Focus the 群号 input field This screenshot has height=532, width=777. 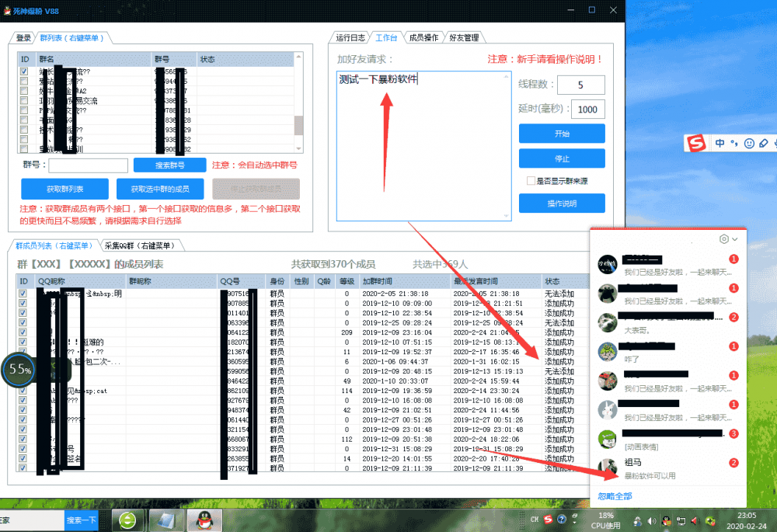pos(89,165)
